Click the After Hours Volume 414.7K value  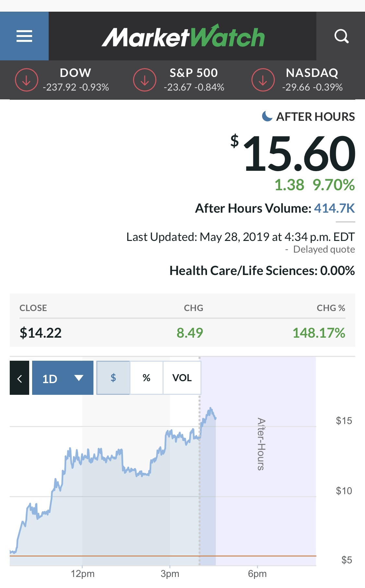click(x=334, y=208)
